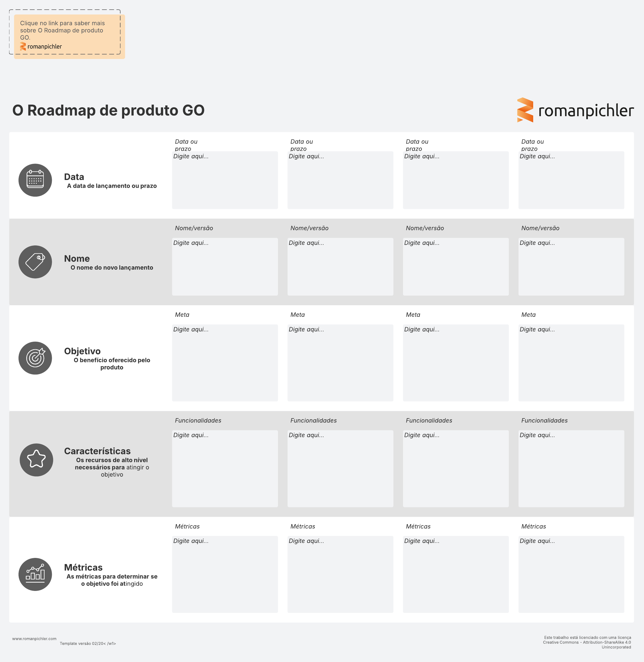Select the second Nome/versão text box

340,266
